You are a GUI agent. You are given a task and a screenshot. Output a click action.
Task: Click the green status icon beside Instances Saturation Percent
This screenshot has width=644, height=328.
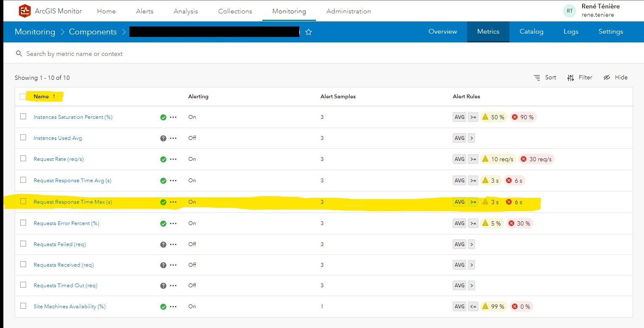(163, 117)
